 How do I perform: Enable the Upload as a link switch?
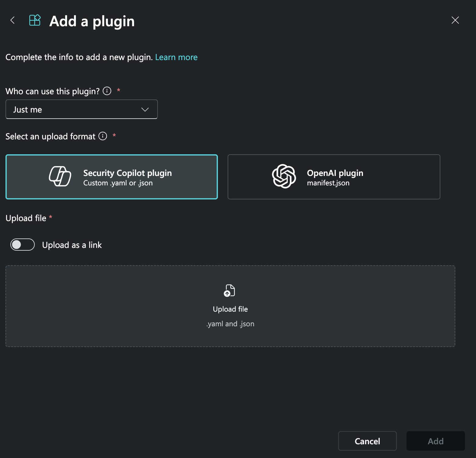[x=22, y=245]
